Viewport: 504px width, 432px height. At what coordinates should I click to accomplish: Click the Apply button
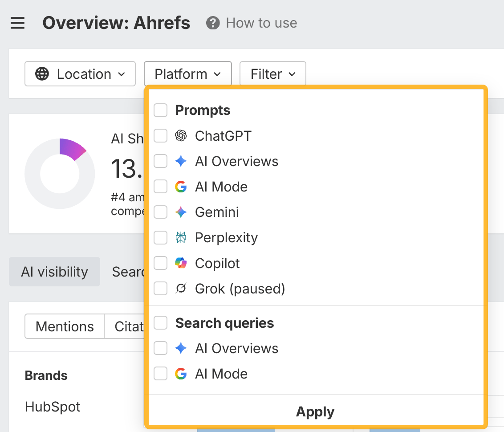tap(315, 412)
